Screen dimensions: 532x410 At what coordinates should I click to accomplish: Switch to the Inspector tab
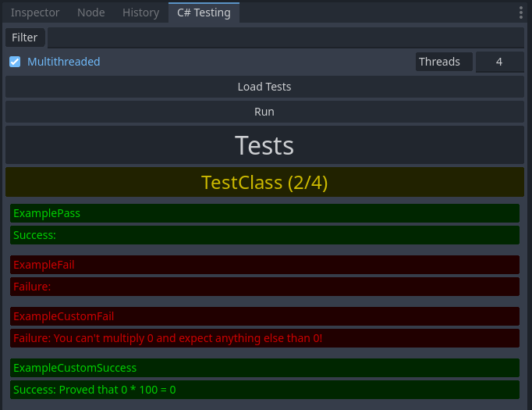[x=35, y=12]
